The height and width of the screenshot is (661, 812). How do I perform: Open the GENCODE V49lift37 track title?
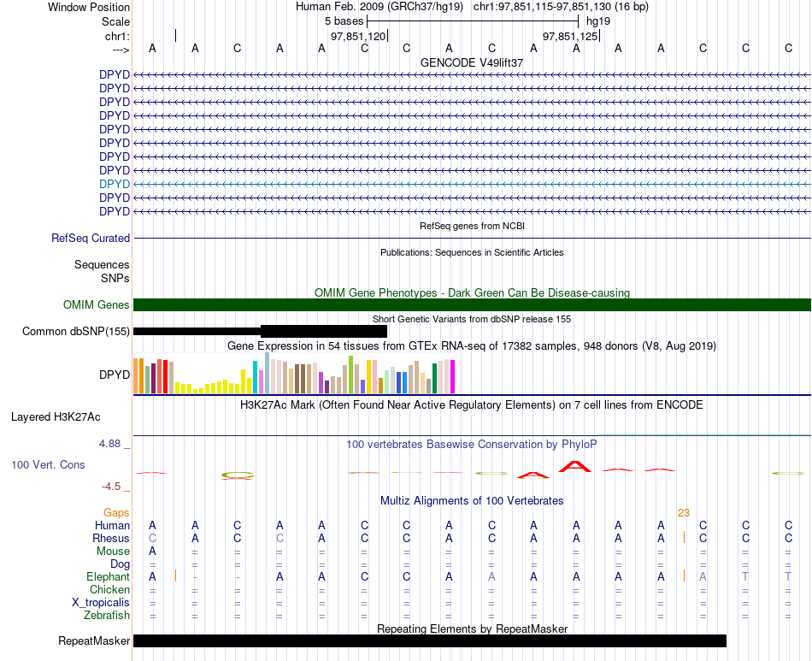(x=472, y=62)
